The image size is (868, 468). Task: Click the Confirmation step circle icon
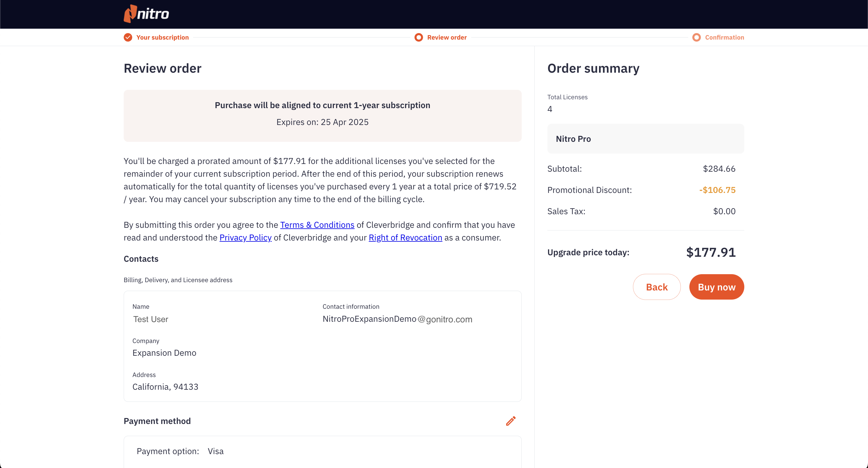696,38
